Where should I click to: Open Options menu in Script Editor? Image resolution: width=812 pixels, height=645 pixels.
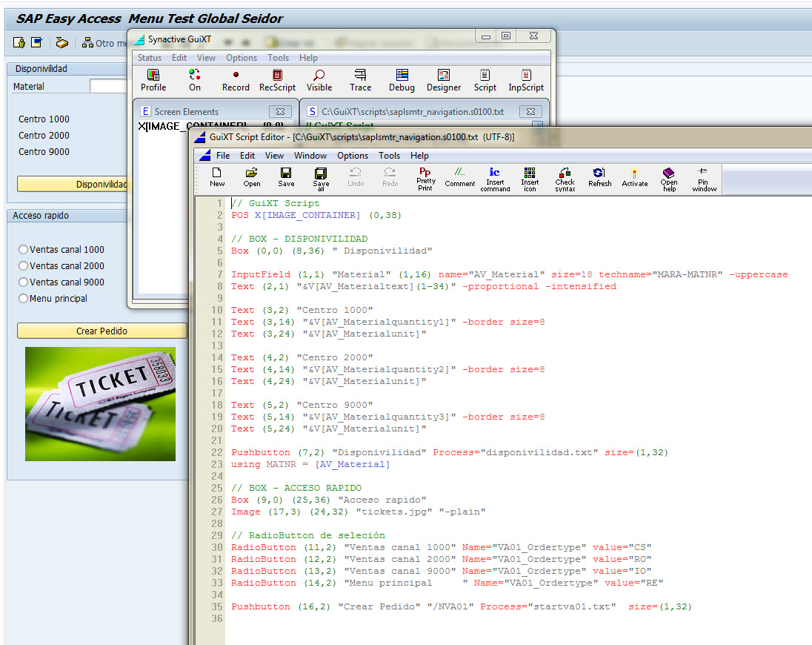click(x=353, y=156)
